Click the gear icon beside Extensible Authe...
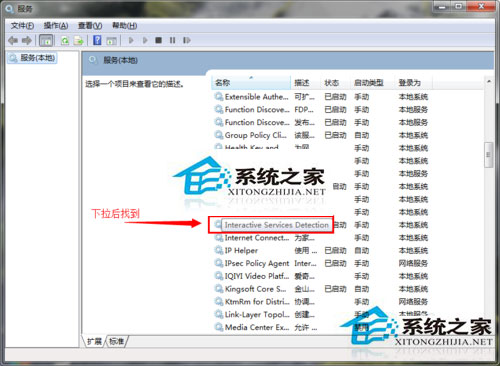 [219, 97]
